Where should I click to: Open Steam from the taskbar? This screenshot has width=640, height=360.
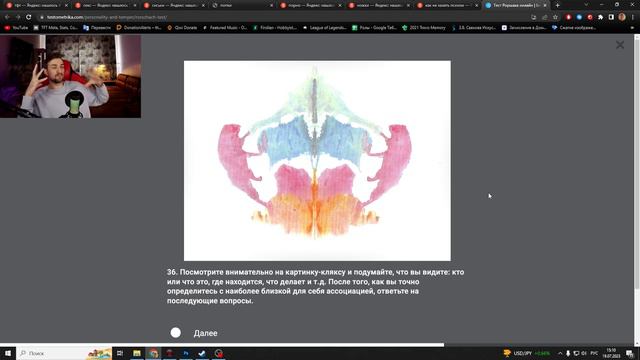[202, 353]
